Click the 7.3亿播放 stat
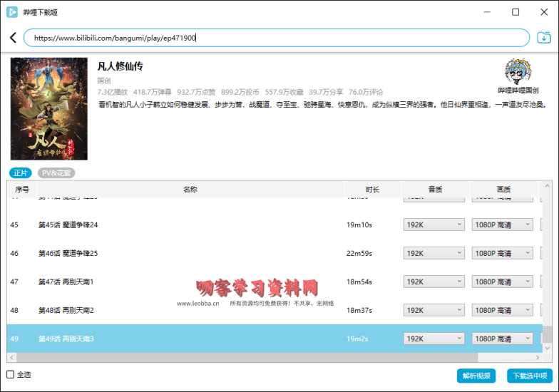559x392 pixels. tap(113, 93)
